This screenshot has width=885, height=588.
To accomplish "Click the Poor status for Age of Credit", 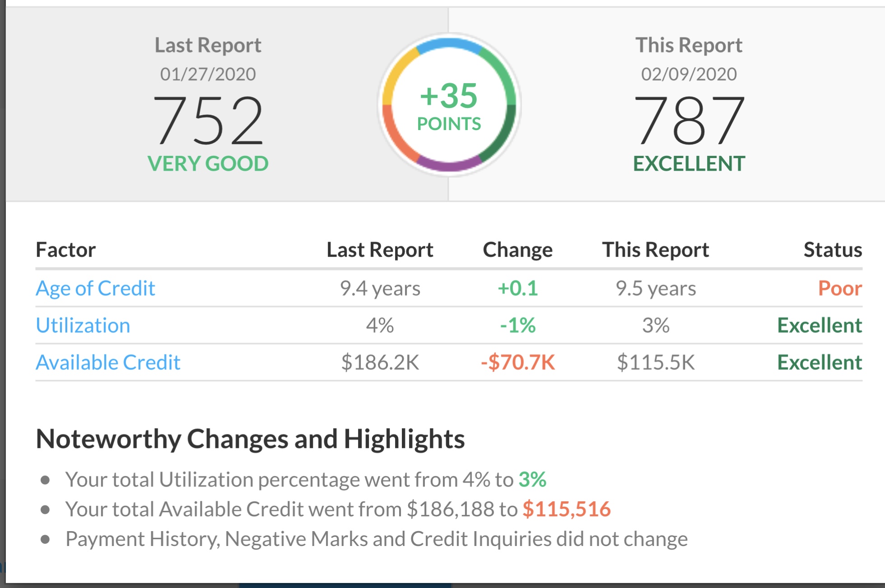I will pos(840,288).
